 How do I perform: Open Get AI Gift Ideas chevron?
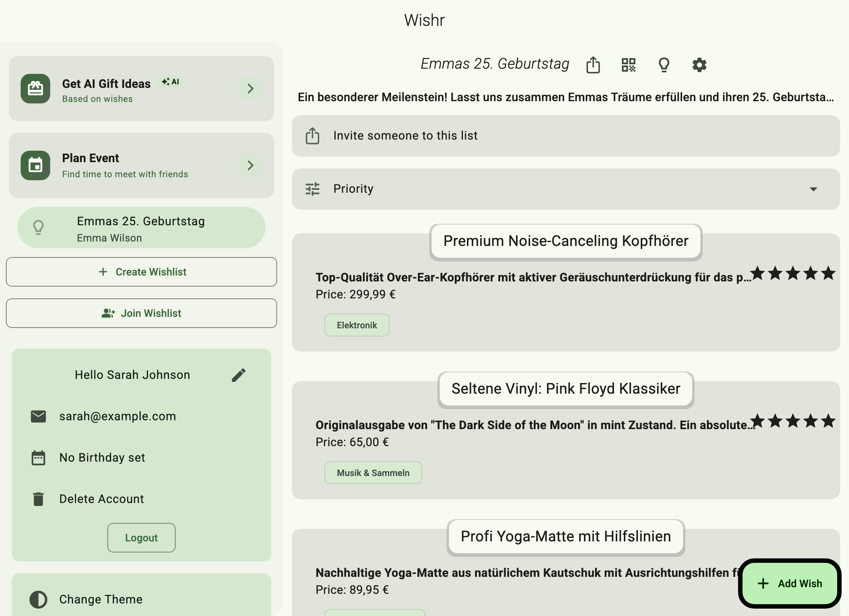[x=250, y=89]
